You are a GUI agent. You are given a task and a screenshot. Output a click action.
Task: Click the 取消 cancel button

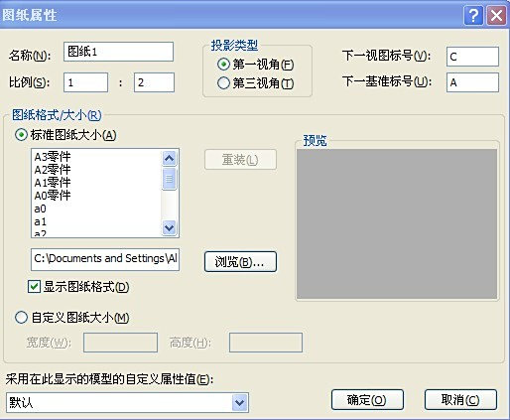pyautogui.click(x=460, y=400)
